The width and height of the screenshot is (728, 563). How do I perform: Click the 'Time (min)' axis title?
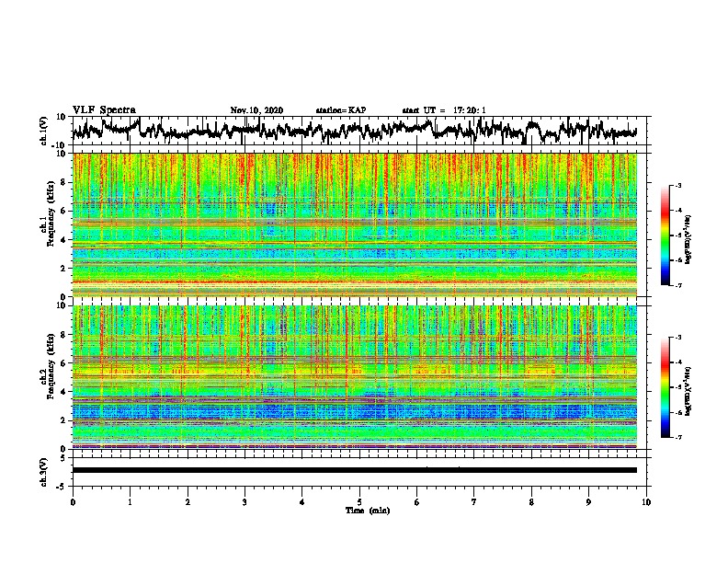(368, 511)
